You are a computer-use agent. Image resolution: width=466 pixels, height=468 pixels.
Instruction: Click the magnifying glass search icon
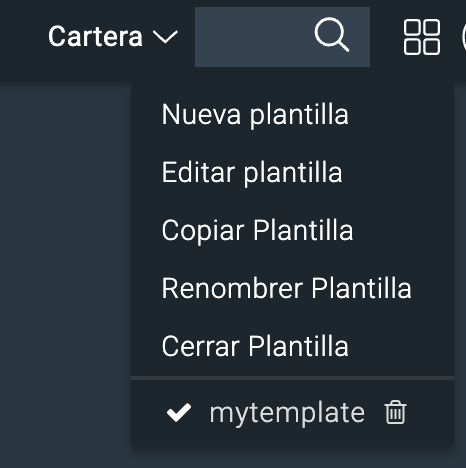(x=332, y=35)
